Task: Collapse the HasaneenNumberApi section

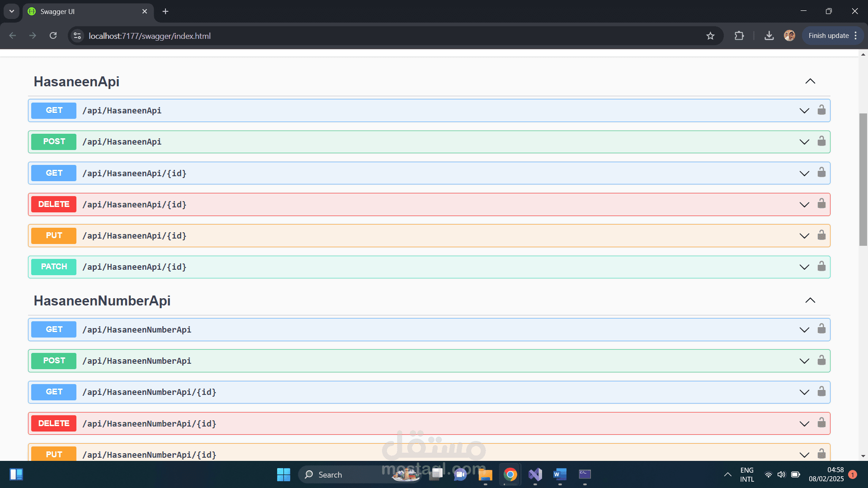Action: (x=810, y=300)
